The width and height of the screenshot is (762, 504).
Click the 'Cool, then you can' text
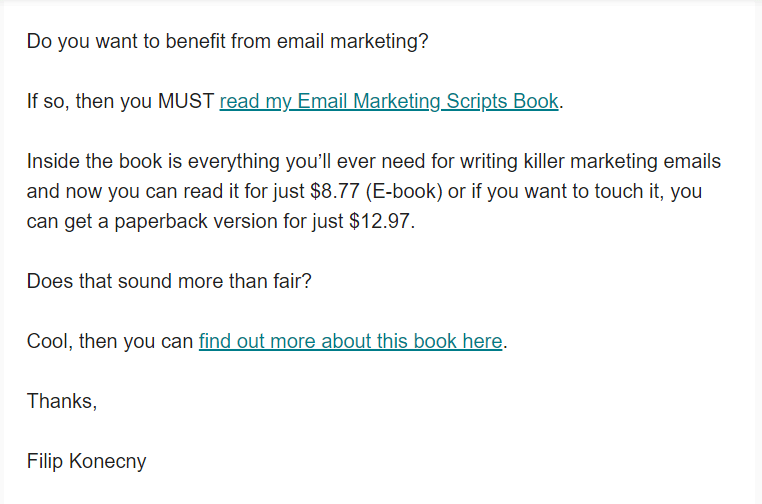tap(110, 341)
